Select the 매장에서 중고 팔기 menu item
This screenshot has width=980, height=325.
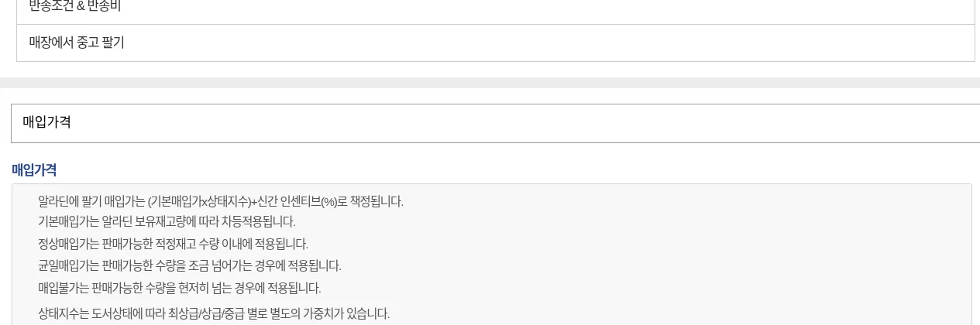(77, 43)
